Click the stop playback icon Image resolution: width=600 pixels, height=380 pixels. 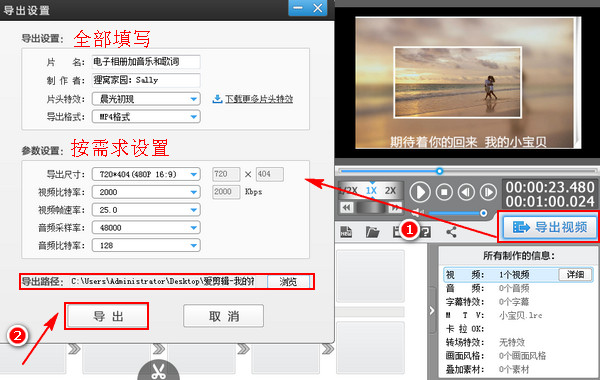[x=444, y=192]
